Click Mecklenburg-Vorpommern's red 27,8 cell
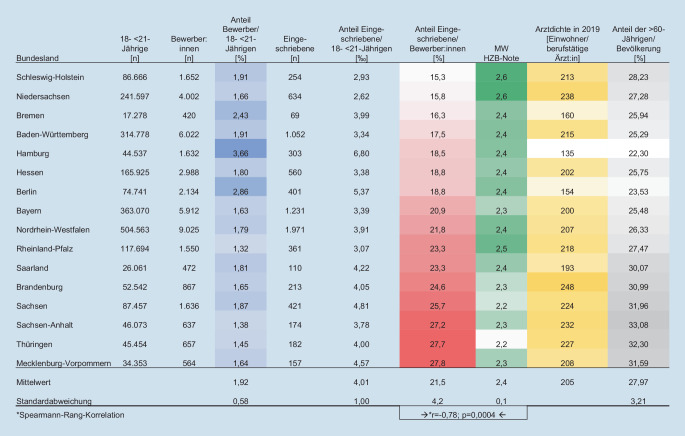 coord(437,363)
